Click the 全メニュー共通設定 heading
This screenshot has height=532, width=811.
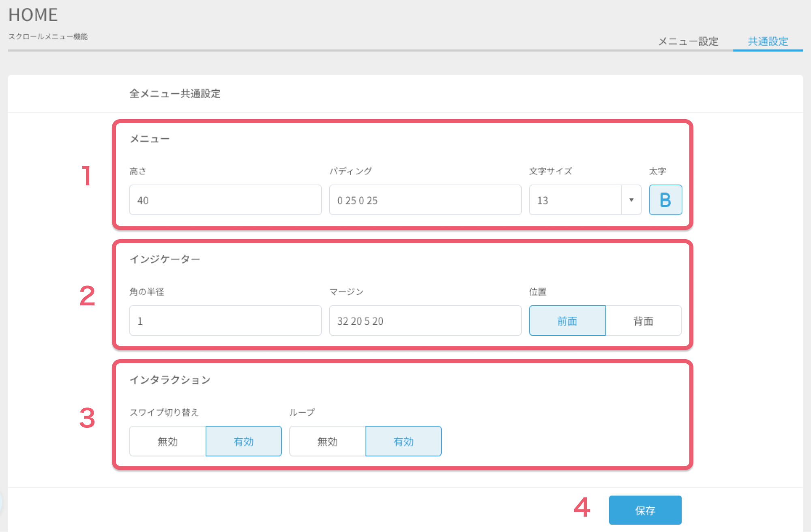(x=175, y=94)
